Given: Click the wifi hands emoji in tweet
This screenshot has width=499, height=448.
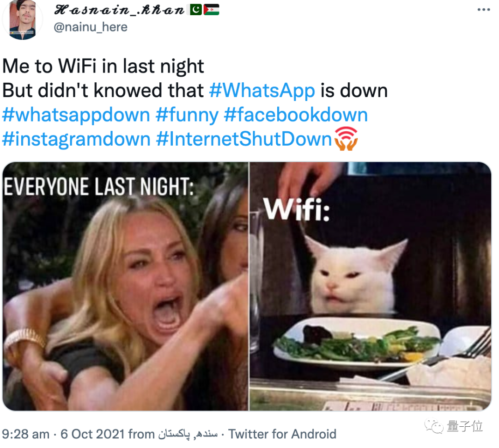Looking at the screenshot, I should [346, 139].
